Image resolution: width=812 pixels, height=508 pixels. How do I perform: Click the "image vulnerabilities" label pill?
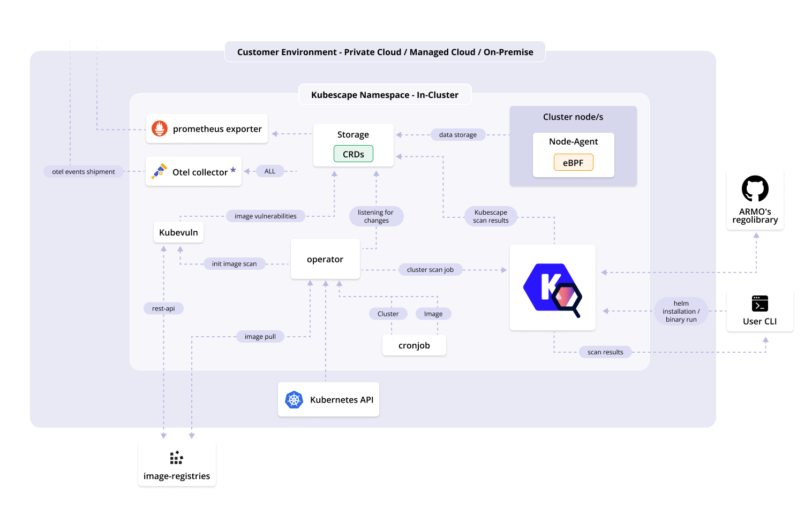coord(265,216)
